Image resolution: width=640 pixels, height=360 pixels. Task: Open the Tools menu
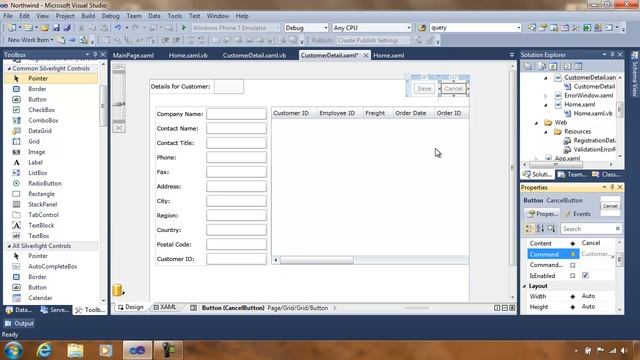click(x=175, y=16)
